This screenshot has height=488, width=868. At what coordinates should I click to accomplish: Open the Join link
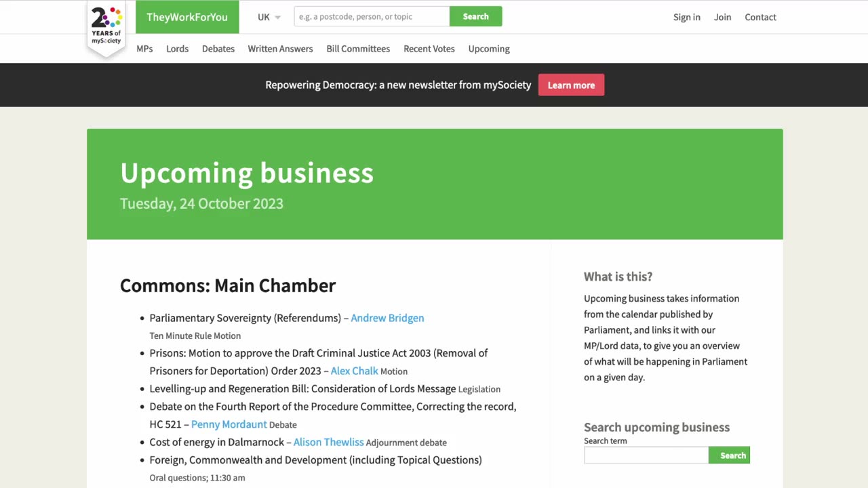(722, 17)
